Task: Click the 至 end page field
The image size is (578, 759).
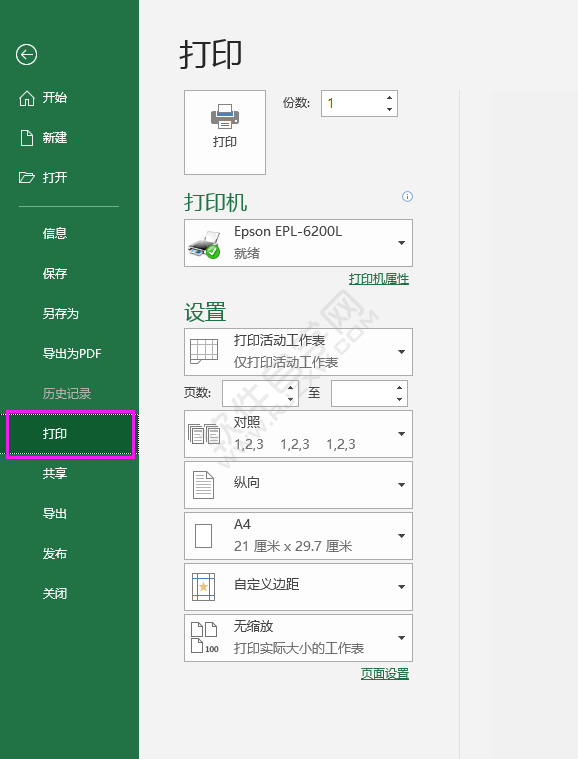Action: [369, 393]
